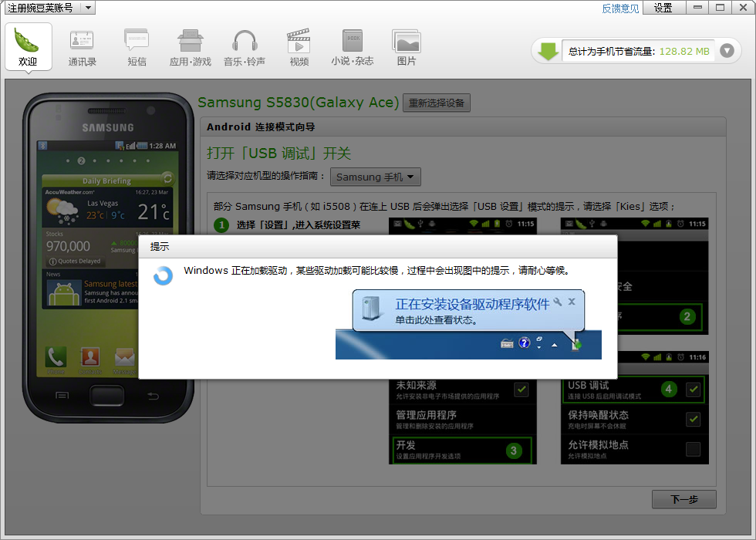The width and height of the screenshot is (756, 540).
Task: Click the Daily Briefing refresh icon
Action: coord(167,179)
